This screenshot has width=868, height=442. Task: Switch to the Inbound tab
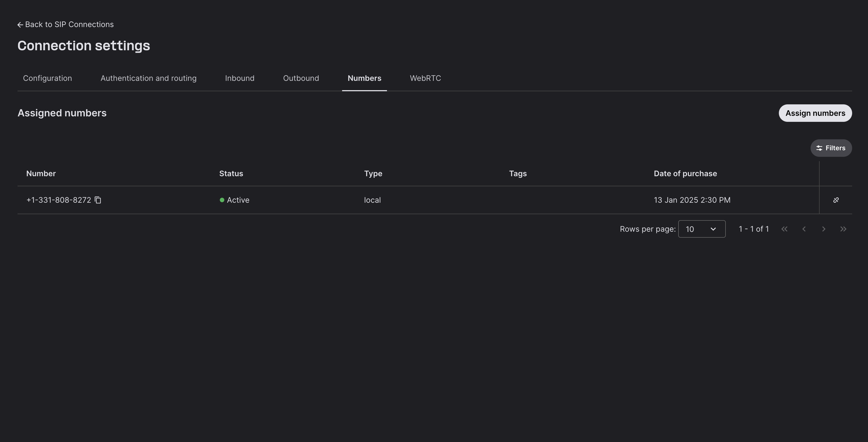tap(240, 78)
